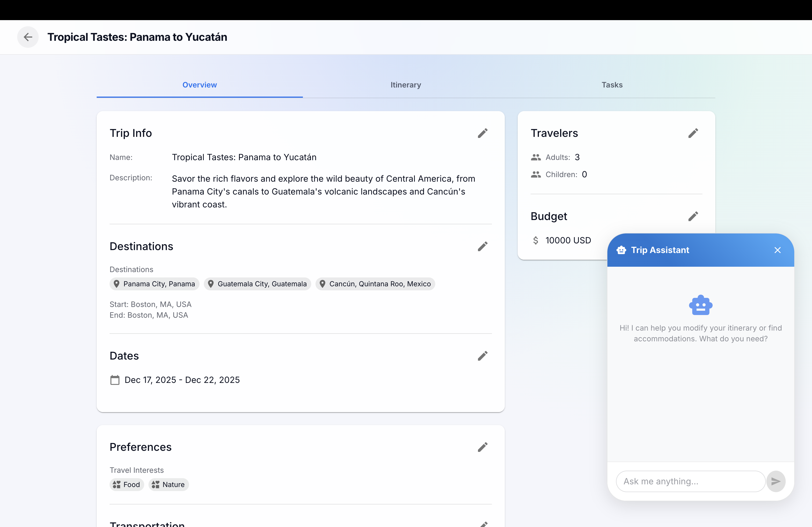The width and height of the screenshot is (812, 527).
Task: Click the calendar icon beside dates
Action: [x=115, y=380]
